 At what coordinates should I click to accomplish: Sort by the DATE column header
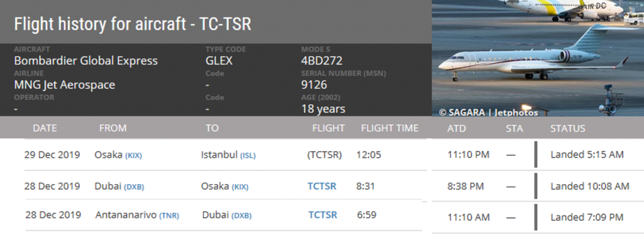[45, 128]
